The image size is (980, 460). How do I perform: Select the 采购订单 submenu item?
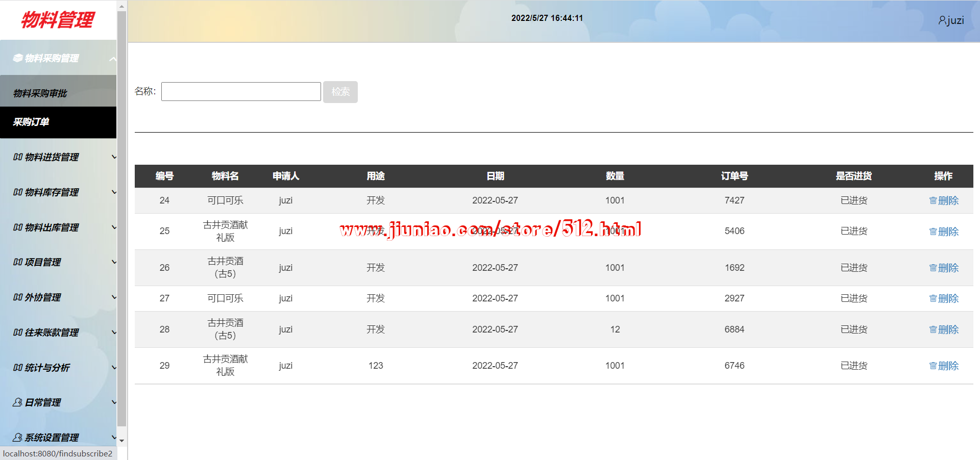coord(58,122)
